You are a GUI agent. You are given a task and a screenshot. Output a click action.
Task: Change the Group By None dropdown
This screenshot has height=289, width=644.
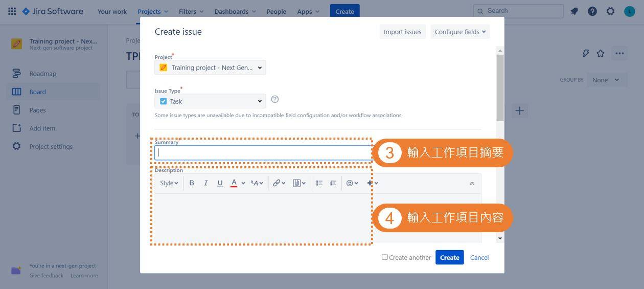coord(607,80)
